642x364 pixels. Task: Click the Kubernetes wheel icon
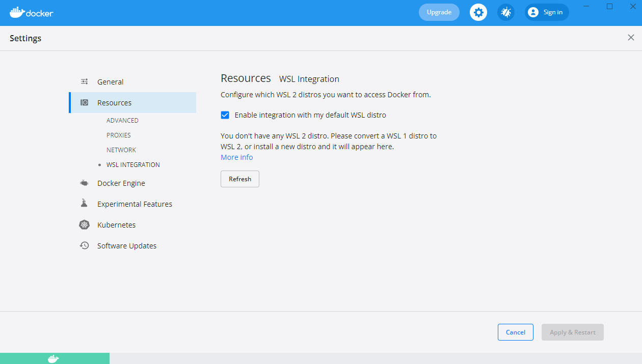[x=85, y=225]
